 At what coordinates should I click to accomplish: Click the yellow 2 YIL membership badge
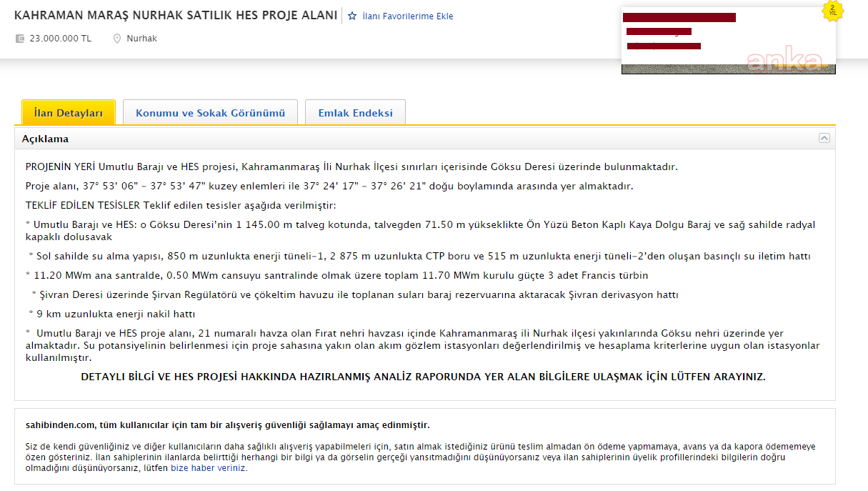point(832,11)
